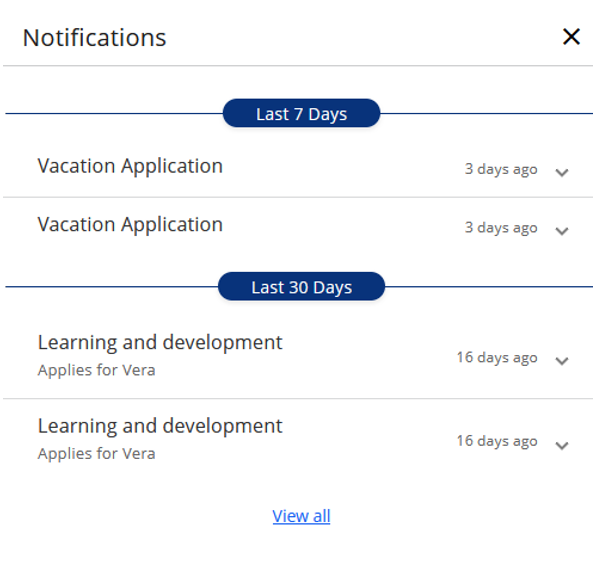Select the second Learning and development title
This screenshot has height=561, width=601.
tap(160, 426)
